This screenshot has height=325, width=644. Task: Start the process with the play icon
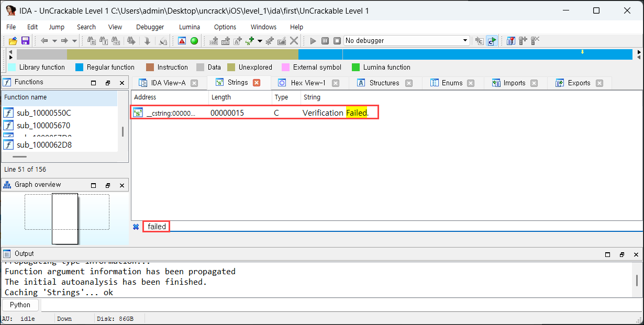pyautogui.click(x=313, y=41)
